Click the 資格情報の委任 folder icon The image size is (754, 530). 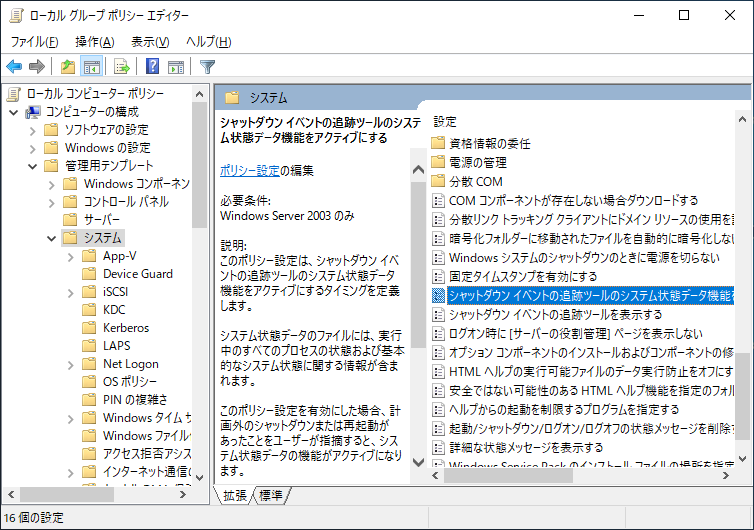click(438, 143)
